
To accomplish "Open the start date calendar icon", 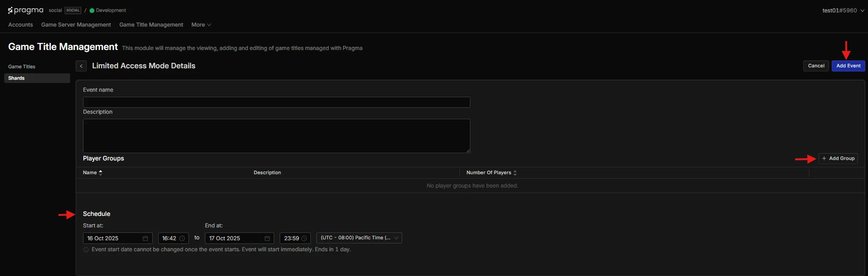I will (145, 238).
